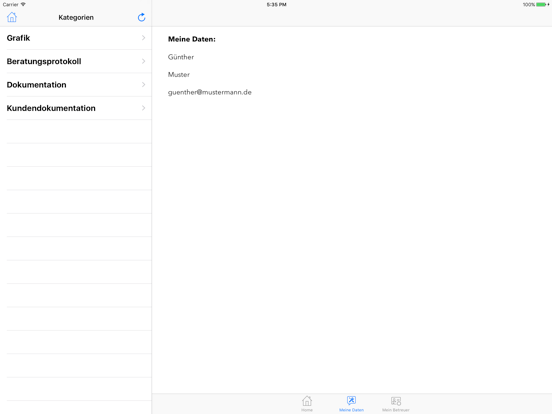Open the Kundendokumentation category

[76, 108]
